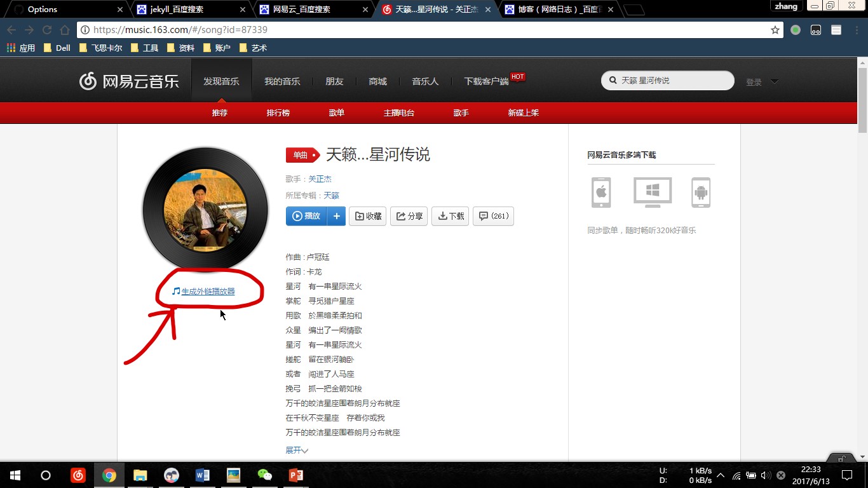This screenshot has height=488, width=868.
Task: Open the artist link 关正杰
Action: point(320,179)
